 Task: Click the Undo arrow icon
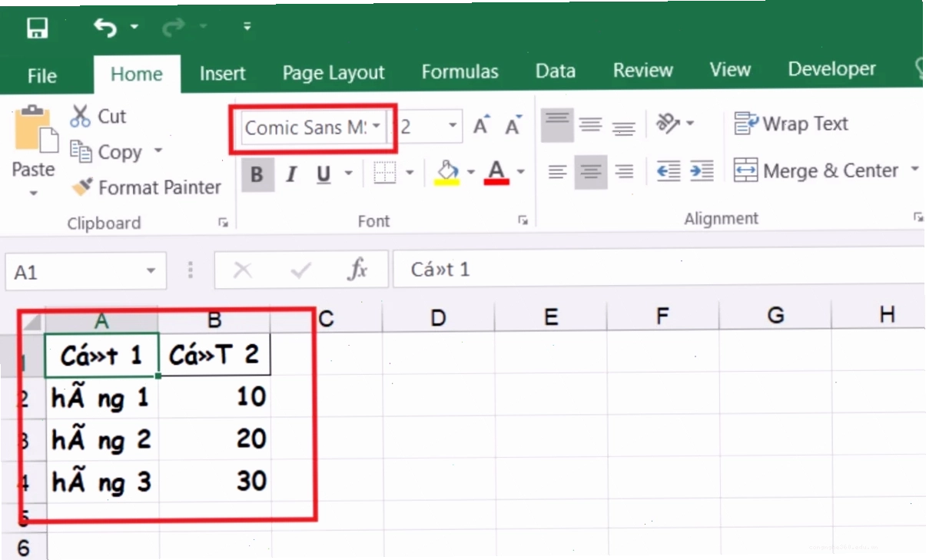tap(105, 28)
